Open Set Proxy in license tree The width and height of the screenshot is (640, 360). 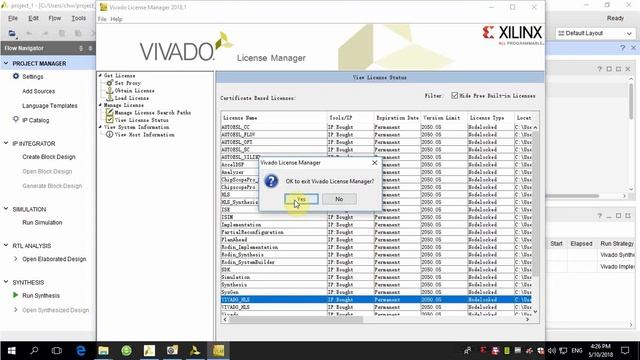(x=127, y=83)
